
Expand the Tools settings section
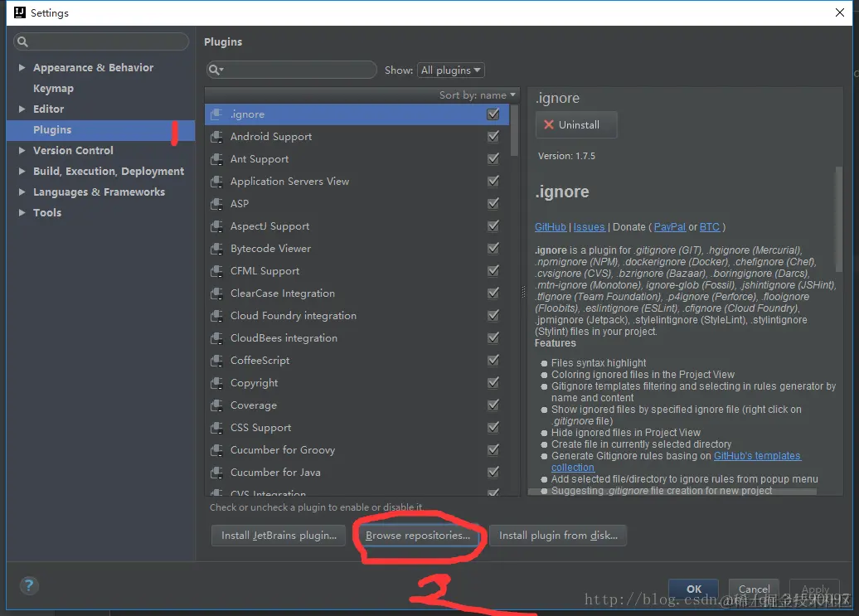[x=22, y=212]
